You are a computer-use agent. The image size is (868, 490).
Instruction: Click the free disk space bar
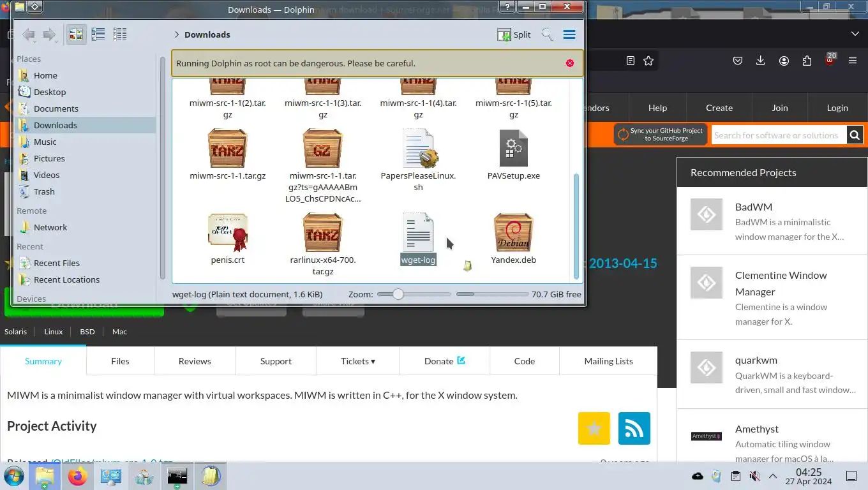click(x=492, y=294)
